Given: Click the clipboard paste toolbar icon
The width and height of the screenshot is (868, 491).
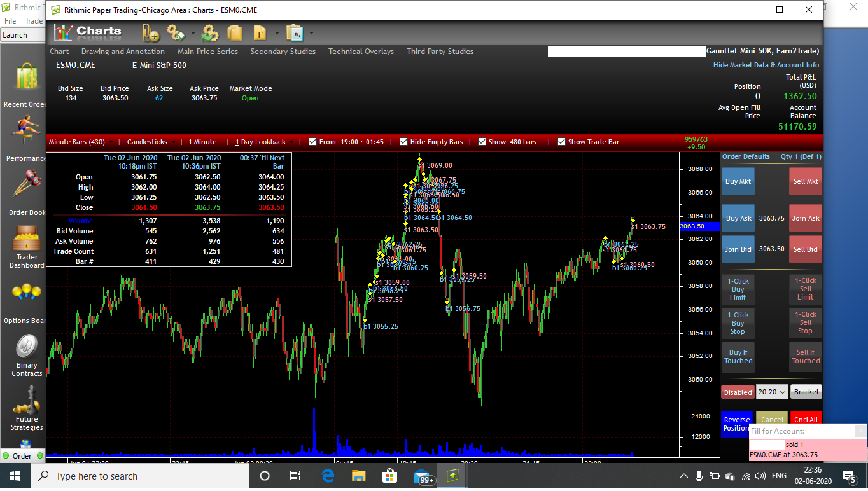Looking at the screenshot, I should tap(295, 32).
